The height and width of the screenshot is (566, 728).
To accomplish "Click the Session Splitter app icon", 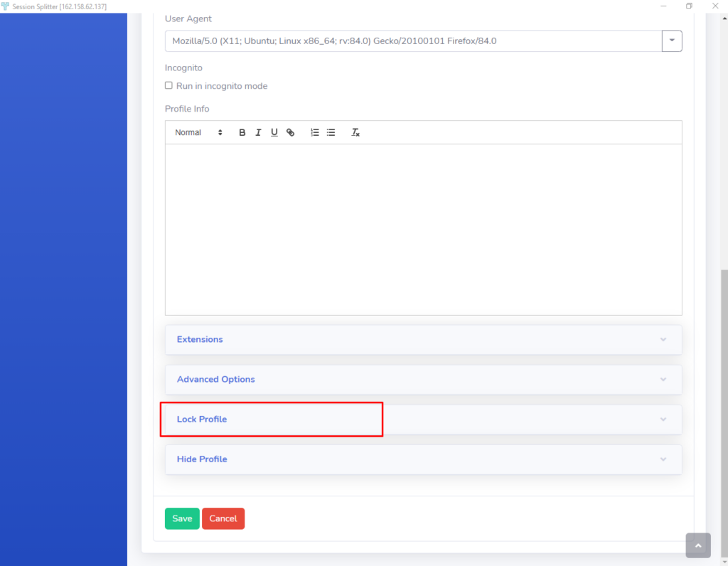I will 5,6.
